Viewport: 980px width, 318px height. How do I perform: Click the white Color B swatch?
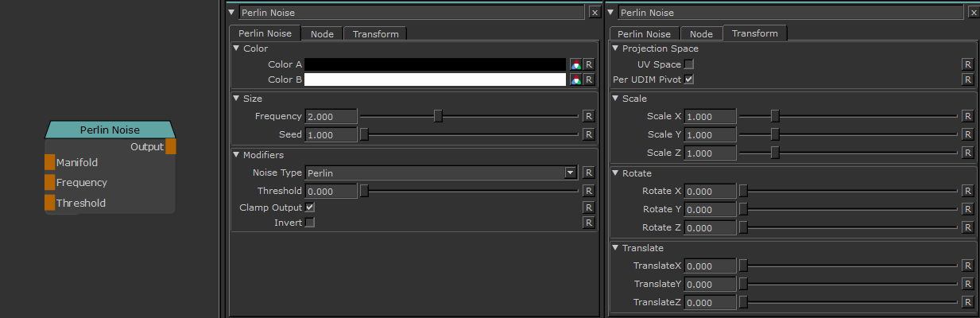click(435, 79)
